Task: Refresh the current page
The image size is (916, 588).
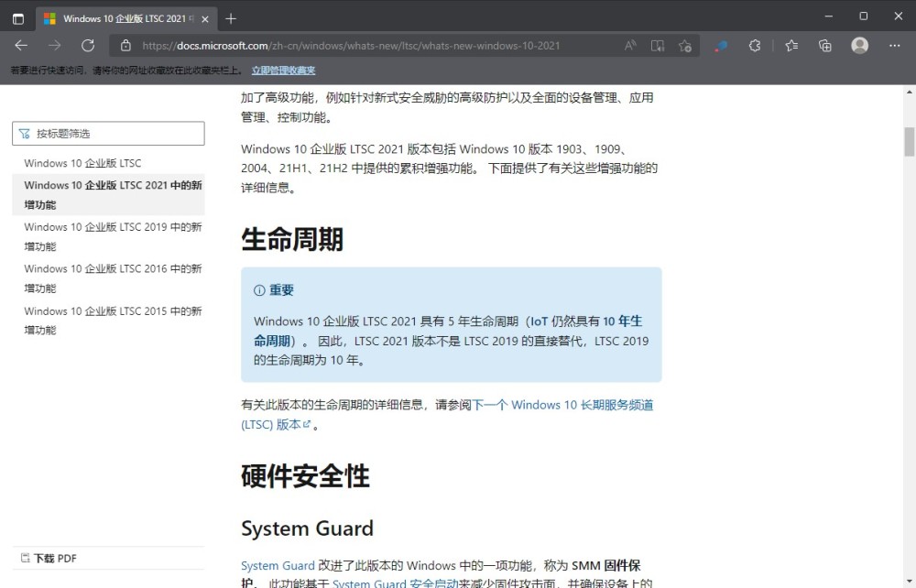Action: pos(88,46)
